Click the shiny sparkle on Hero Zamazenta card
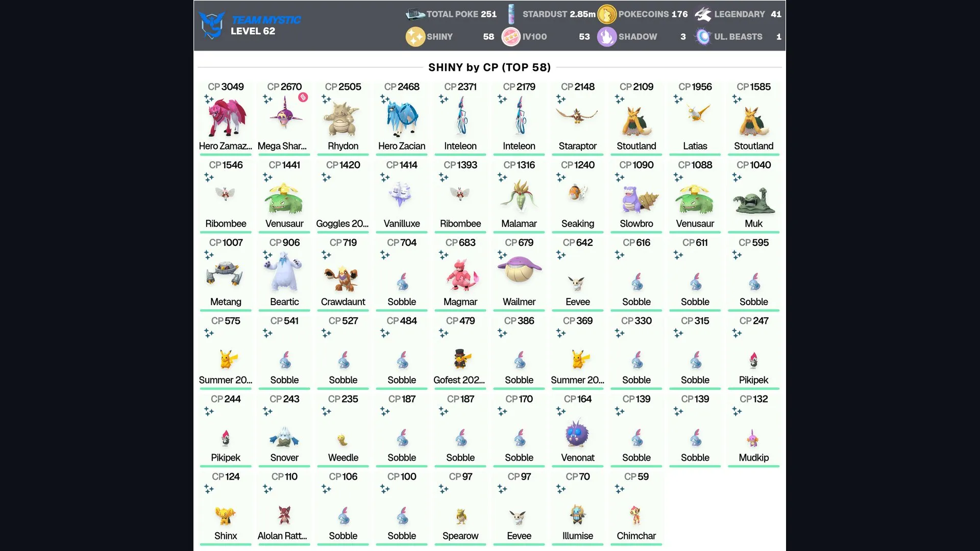980x551 pixels. [209, 99]
